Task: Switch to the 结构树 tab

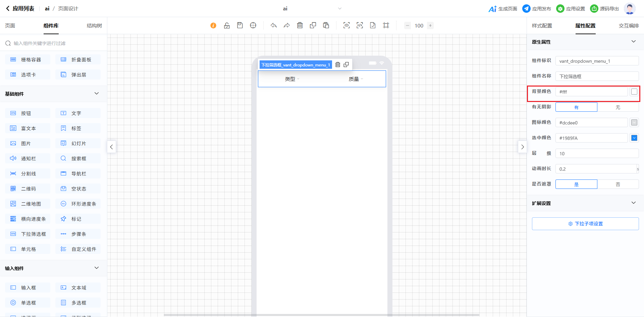Action: (94, 26)
